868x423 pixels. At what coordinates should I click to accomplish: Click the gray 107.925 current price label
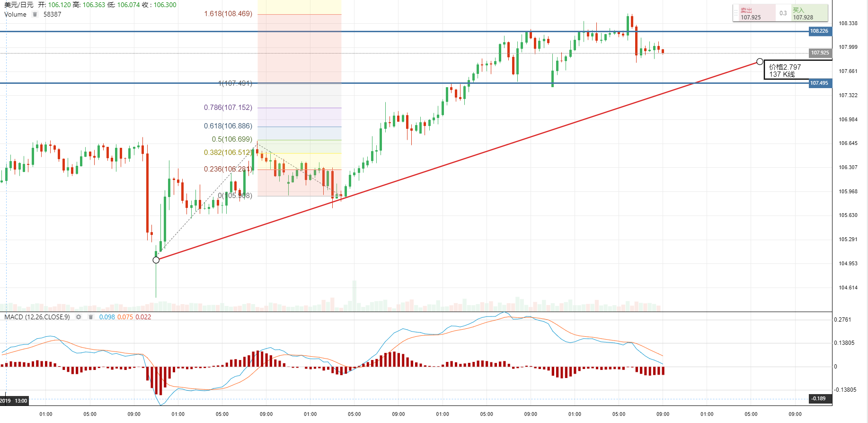(x=819, y=53)
